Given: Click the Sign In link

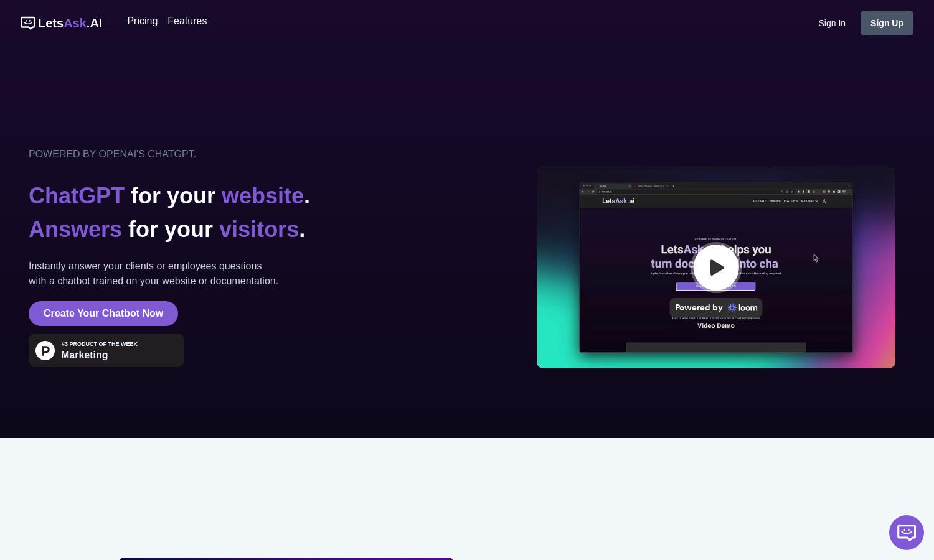Looking at the screenshot, I should 832,23.
